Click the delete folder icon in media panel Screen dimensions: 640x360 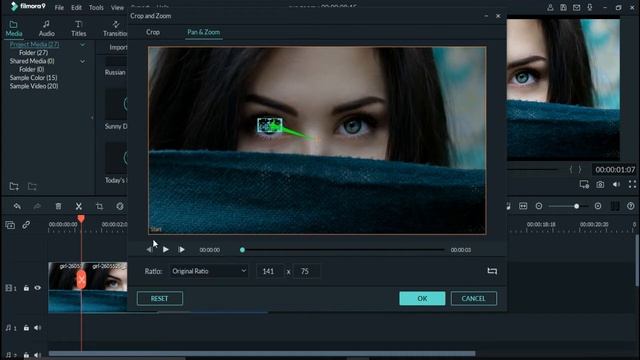click(32, 187)
